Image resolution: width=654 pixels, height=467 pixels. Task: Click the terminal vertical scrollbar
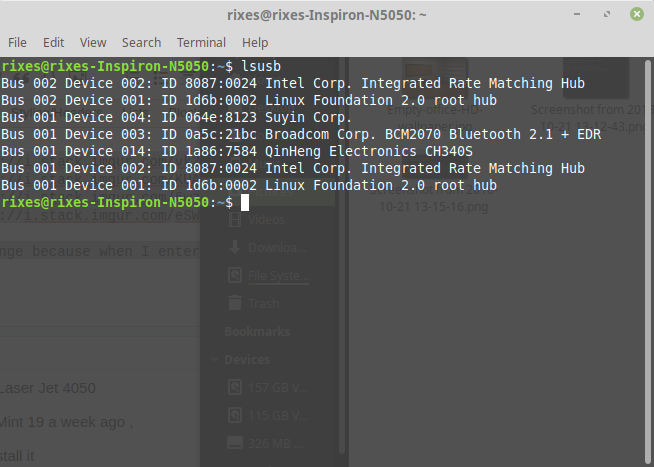647,262
